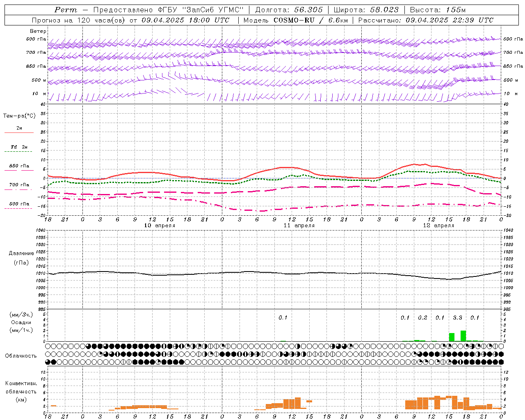Screen dimensions: 525x420
Task: Select the 'Предоставлено ФГБУ "ЗапСиб УГМС"' provider text
Action: click(169, 10)
